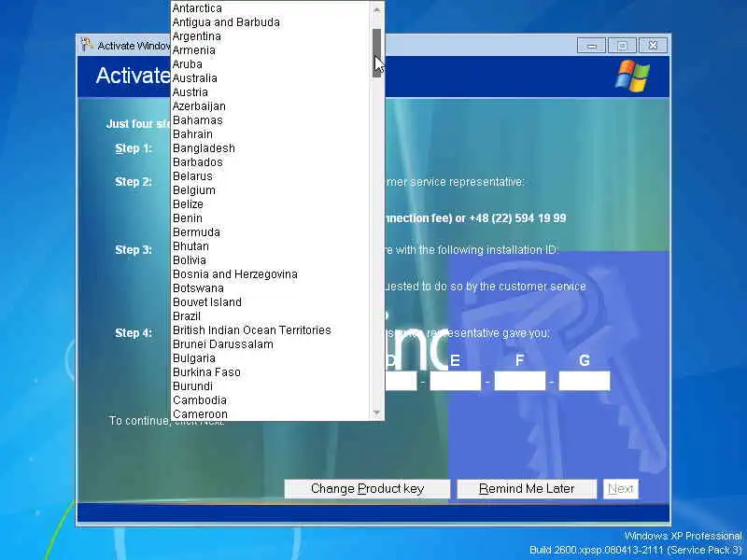Image resolution: width=747 pixels, height=560 pixels.
Task: Choose Bulgaria in the country list
Action: (270, 358)
